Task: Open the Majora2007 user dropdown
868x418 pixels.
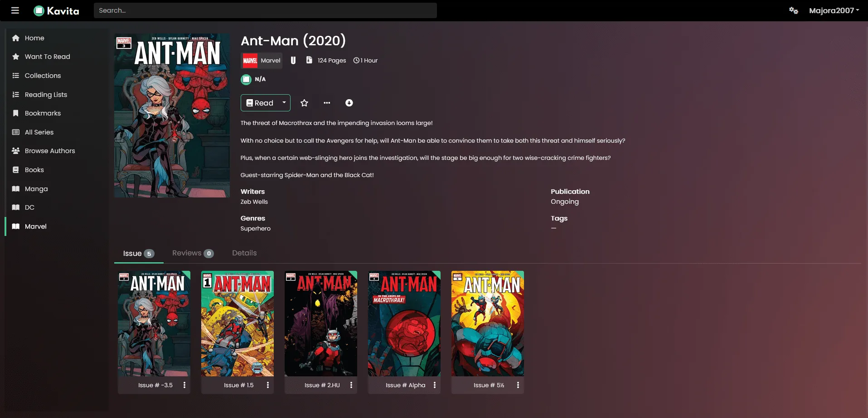Action: click(x=834, y=10)
